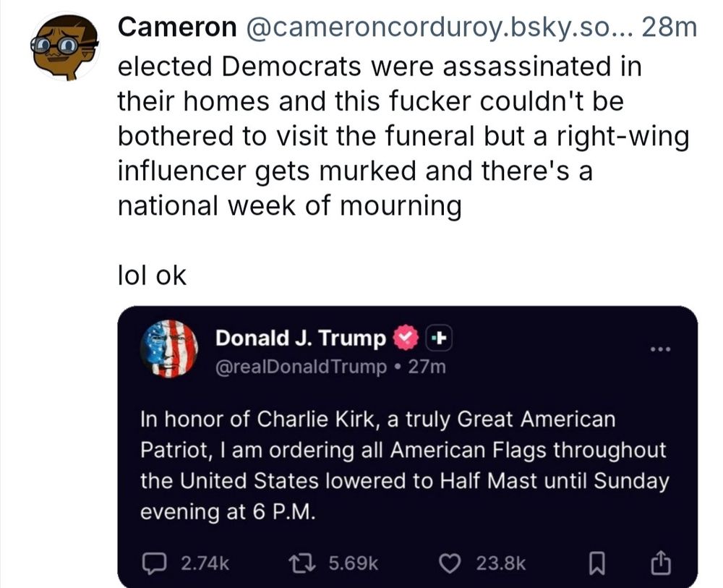Click the 27m embedded post timestamp
Viewport: 723px width, 588px height.
[x=427, y=367]
